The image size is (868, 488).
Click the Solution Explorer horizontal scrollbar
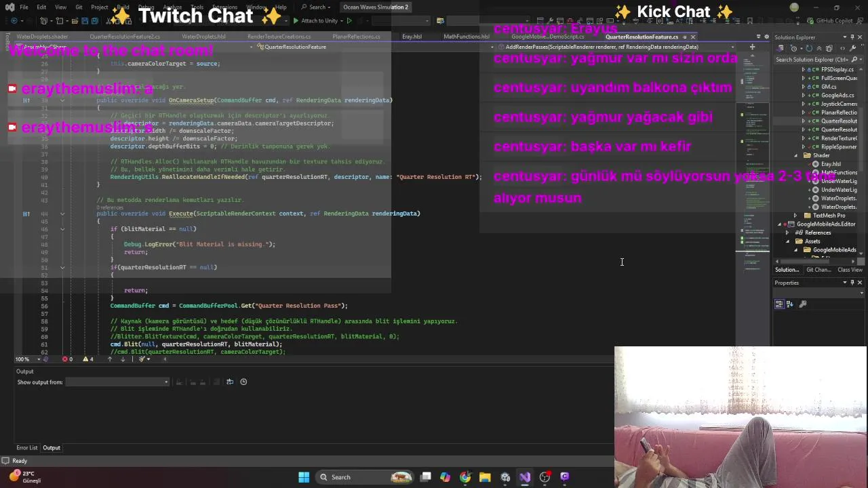[816, 261]
